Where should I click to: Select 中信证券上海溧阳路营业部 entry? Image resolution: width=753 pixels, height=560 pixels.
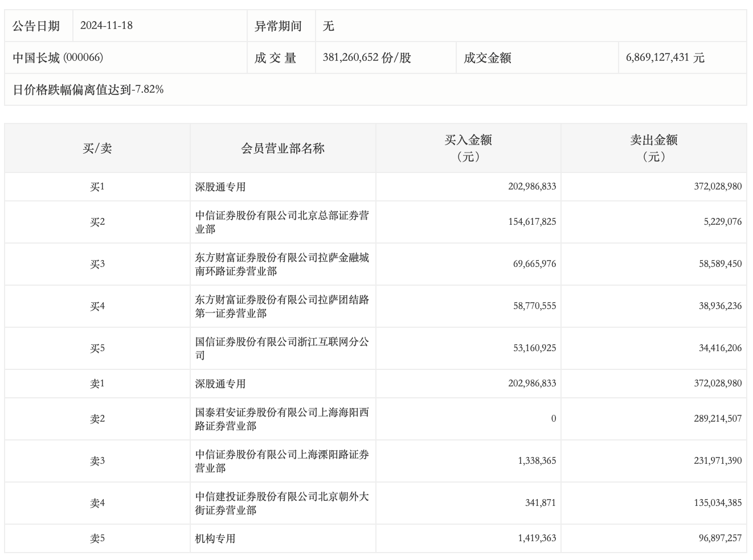click(282, 461)
